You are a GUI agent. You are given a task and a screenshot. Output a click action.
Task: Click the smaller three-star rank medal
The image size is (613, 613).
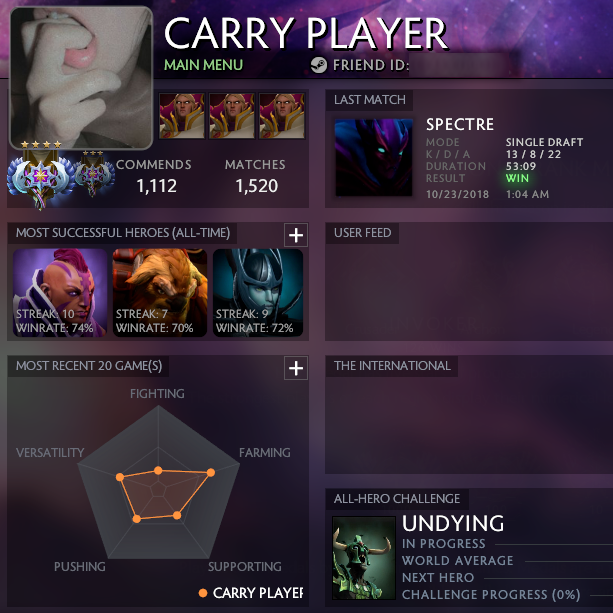93,173
